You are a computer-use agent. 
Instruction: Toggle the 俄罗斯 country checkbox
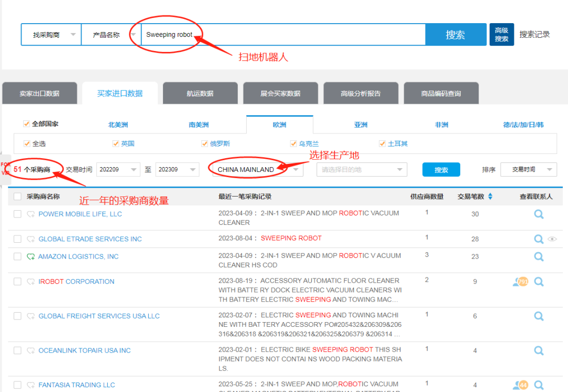(205, 143)
